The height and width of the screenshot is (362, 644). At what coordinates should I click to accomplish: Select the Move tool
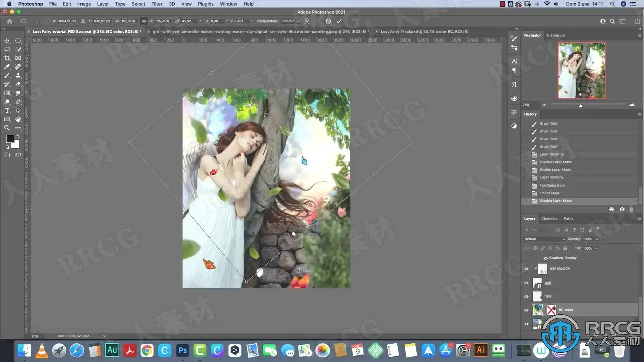tap(7, 41)
